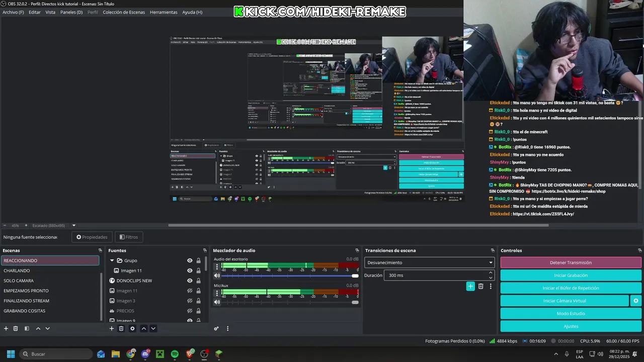Start the replay buffer (Búfer de Repetición)
644x362 pixels.
571,288
